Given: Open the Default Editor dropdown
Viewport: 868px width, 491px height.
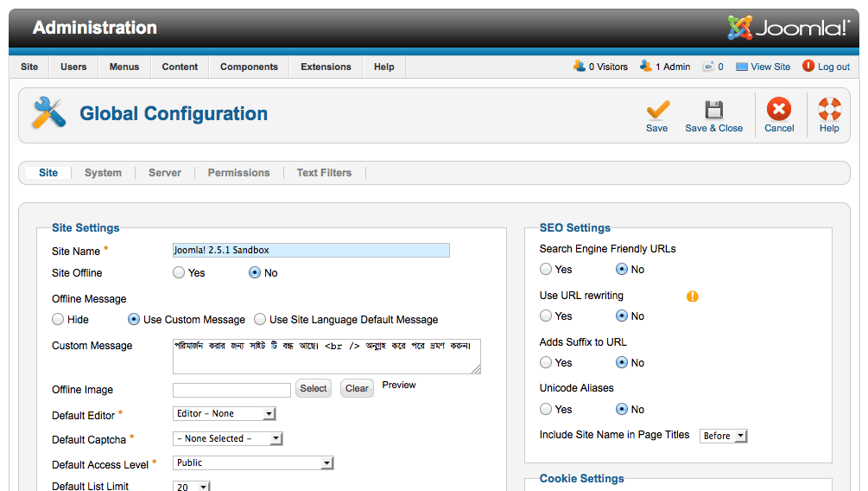Looking at the screenshot, I should tap(225, 414).
